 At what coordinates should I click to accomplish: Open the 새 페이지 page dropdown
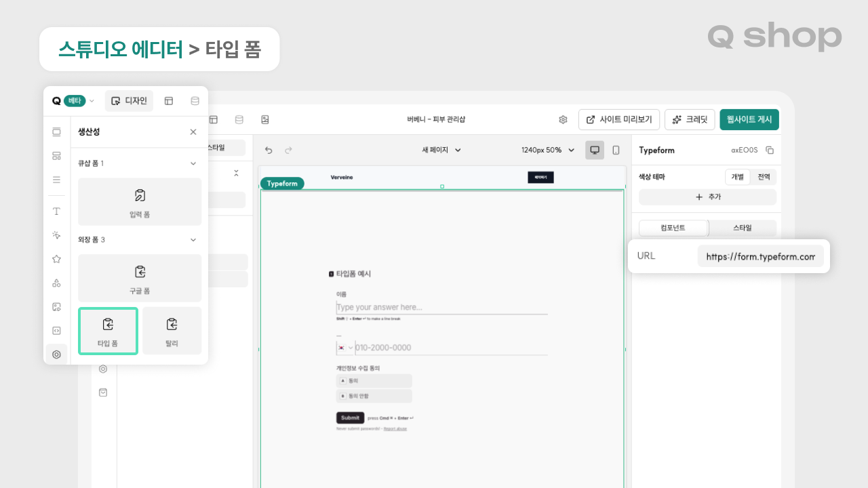click(441, 150)
